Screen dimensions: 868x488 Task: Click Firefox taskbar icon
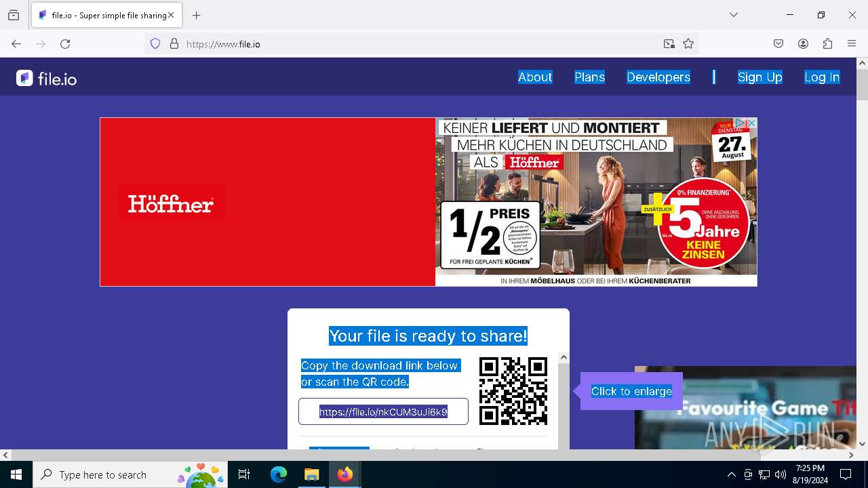[x=345, y=474]
